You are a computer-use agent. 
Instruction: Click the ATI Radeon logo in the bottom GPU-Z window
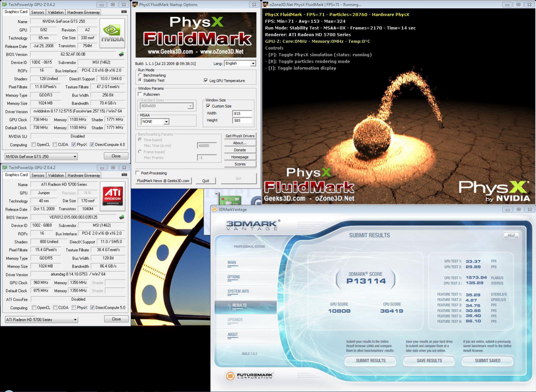113,196
